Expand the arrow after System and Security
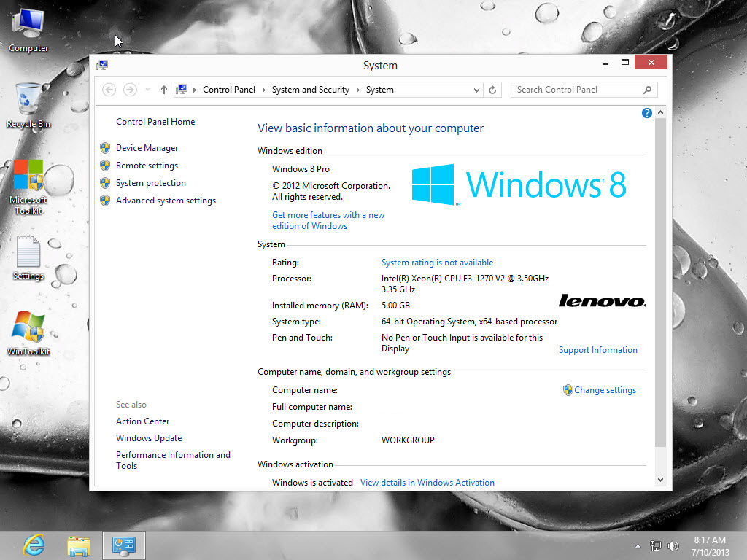Image resolution: width=747 pixels, height=560 pixels. pyautogui.click(x=357, y=90)
